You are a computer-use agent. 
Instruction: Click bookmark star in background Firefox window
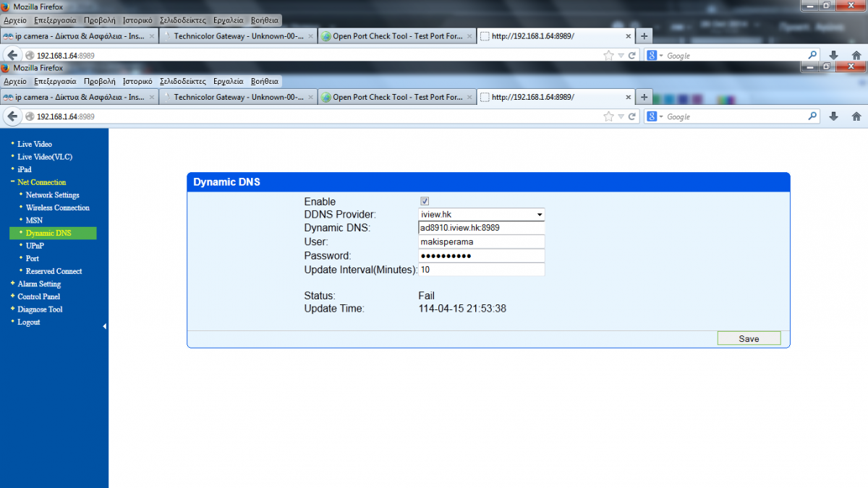click(x=608, y=55)
